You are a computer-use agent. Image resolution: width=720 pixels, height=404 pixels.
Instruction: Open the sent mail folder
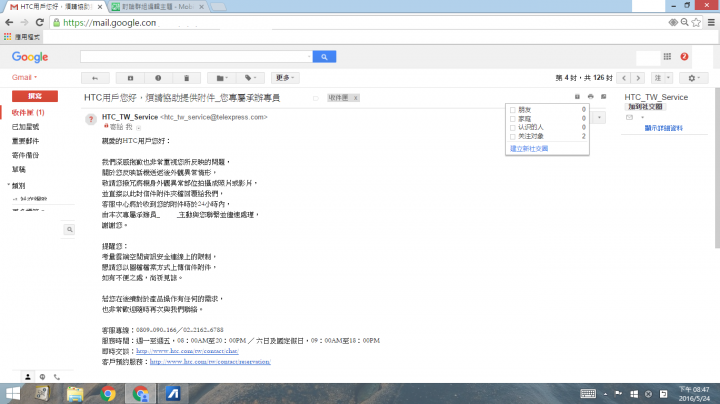(25, 155)
